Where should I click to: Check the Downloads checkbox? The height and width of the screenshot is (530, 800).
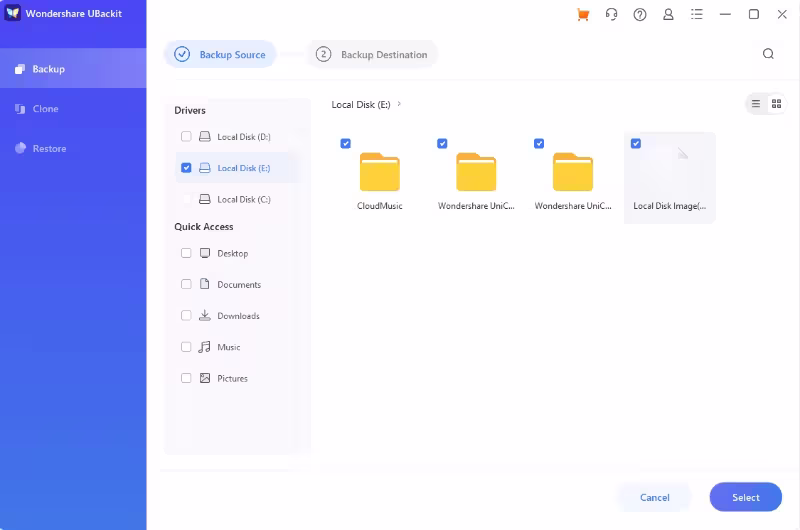click(x=186, y=315)
